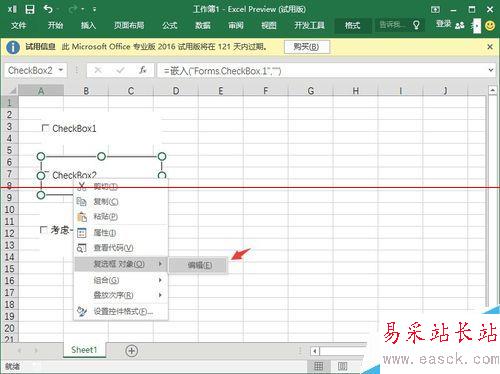The width and height of the screenshot is (500, 374).
Task: Click the Redo arrow icon
Action: [73, 9]
